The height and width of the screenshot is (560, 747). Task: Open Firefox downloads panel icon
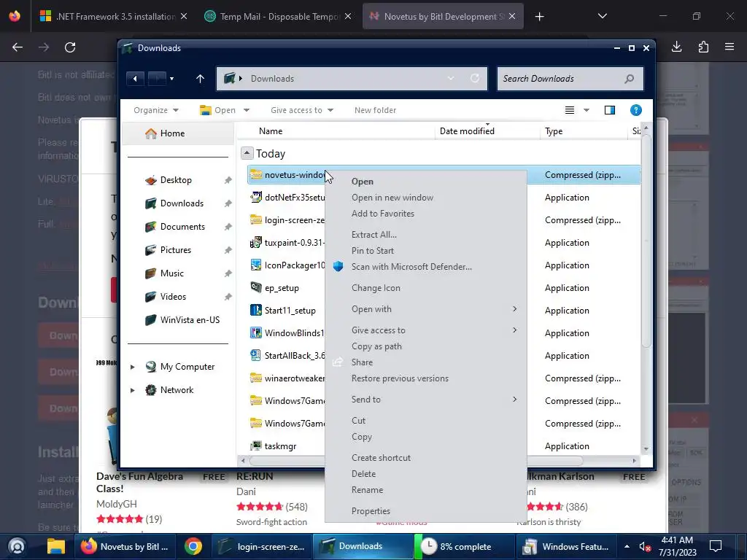point(676,47)
